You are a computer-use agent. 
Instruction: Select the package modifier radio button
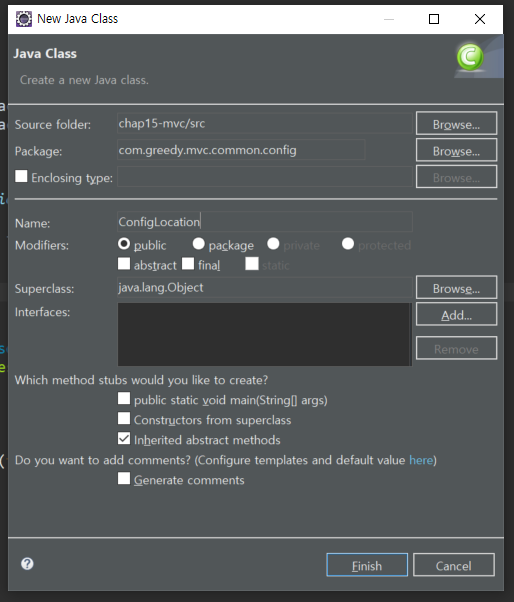pyautogui.click(x=198, y=243)
